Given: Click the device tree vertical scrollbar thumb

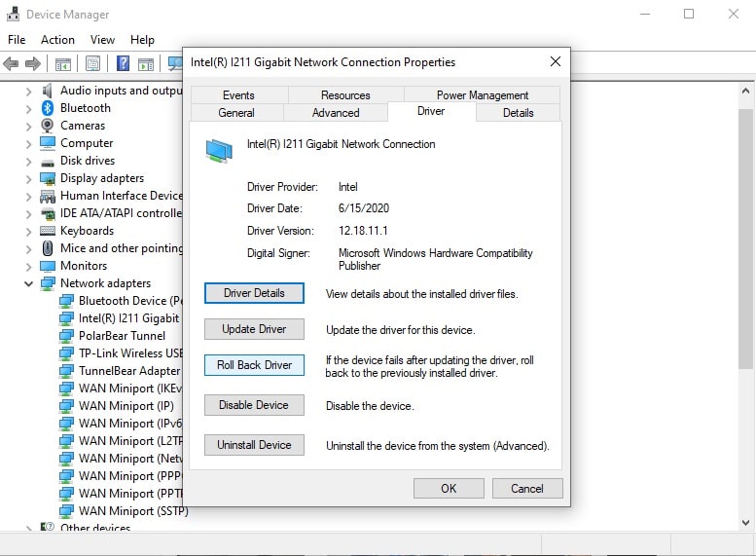Looking at the screenshot, I should point(746,239).
